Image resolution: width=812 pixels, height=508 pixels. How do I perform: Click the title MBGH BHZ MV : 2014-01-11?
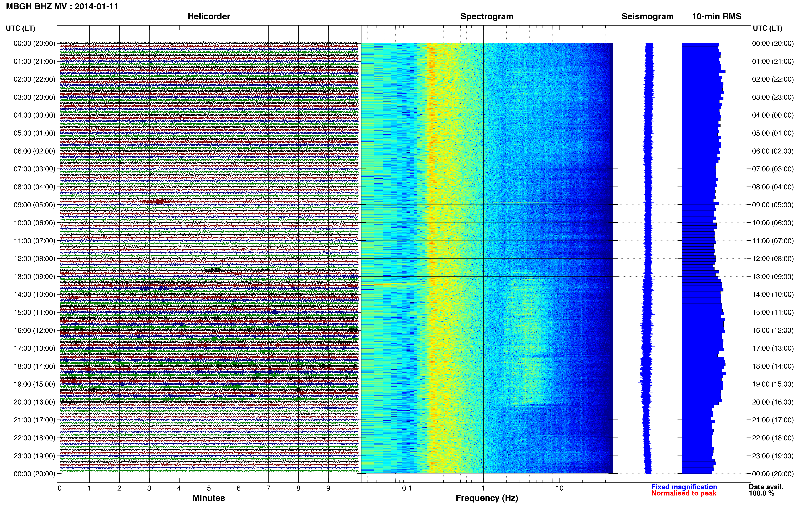(62, 6)
